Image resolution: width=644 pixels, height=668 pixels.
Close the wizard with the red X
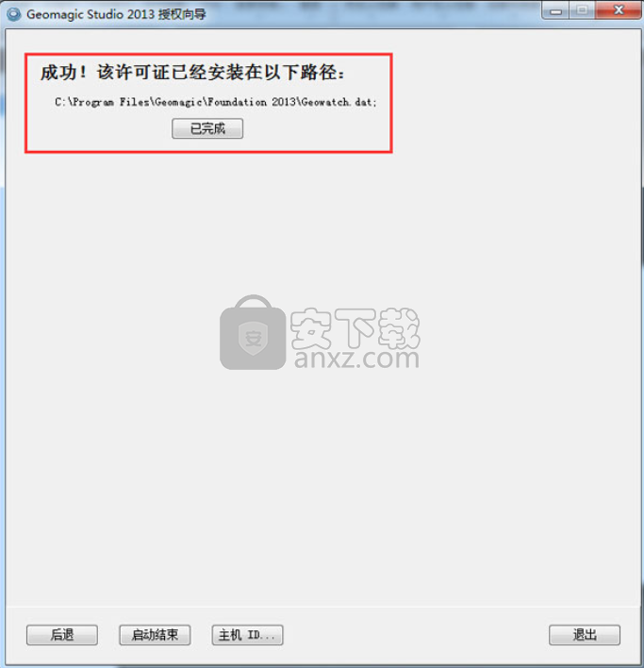click(619, 10)
